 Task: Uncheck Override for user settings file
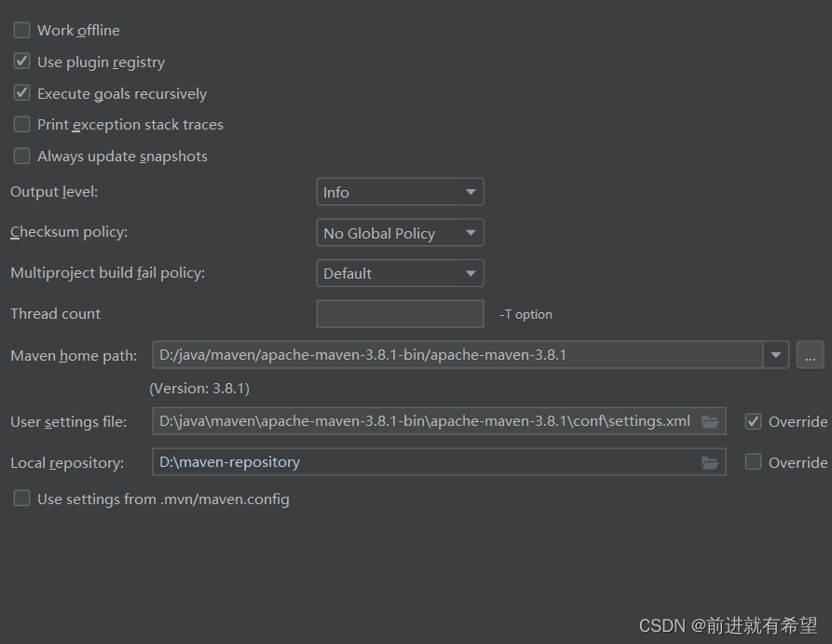pos(753,421)
